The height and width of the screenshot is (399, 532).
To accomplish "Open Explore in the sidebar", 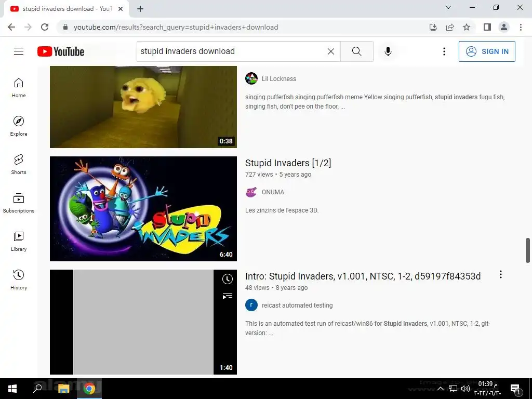I will 19,126.
